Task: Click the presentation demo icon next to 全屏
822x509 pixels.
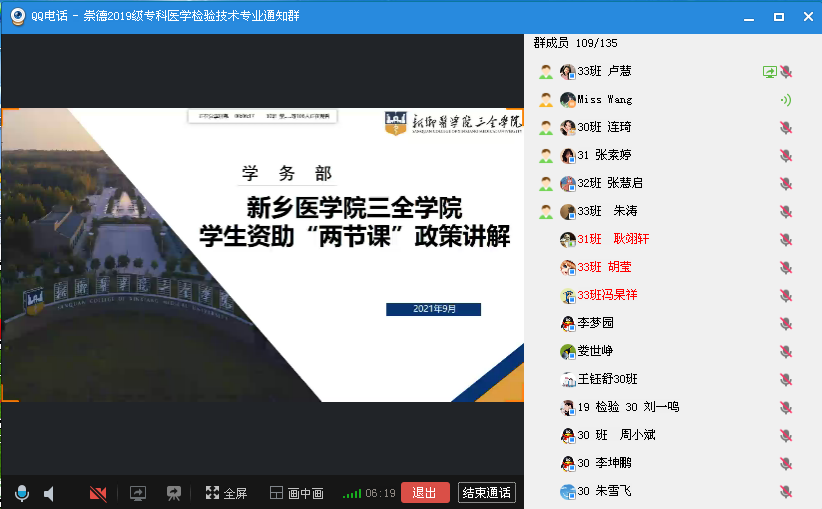Action: coord(174,493)
